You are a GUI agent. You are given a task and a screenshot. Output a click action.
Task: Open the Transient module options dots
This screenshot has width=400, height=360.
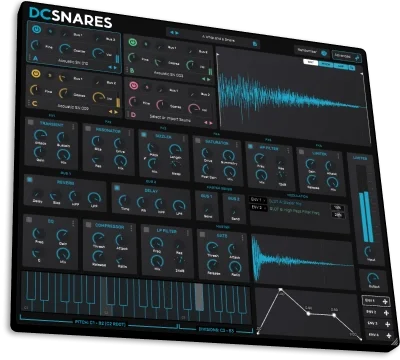73,127
